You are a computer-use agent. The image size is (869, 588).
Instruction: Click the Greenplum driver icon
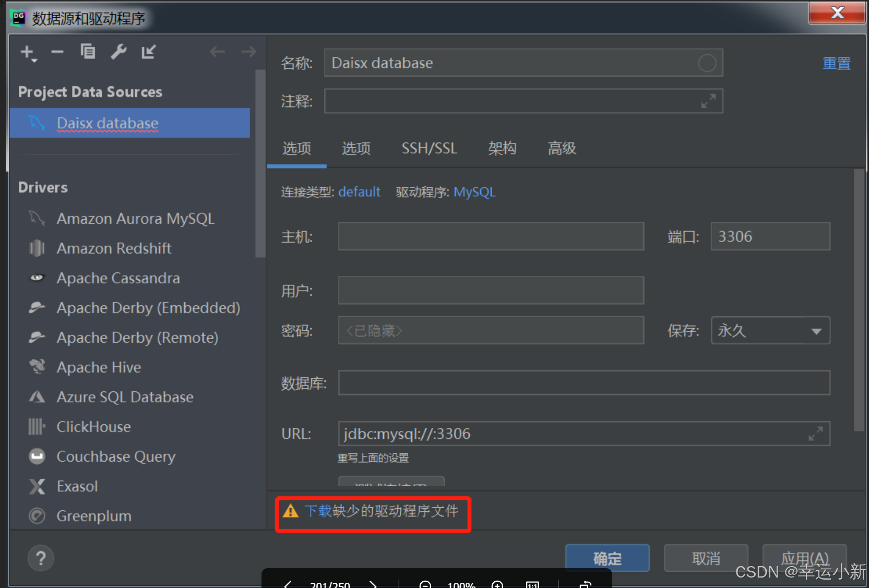click(x=37, y=516)
